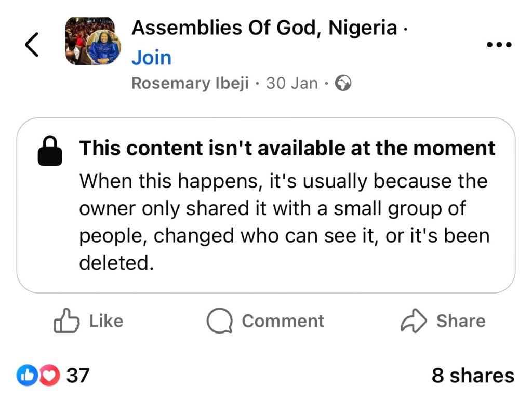Image resolution: width=532 pixels, height=413 pixels.
Task: Join the group via the Join link
Action: point(151,58)
